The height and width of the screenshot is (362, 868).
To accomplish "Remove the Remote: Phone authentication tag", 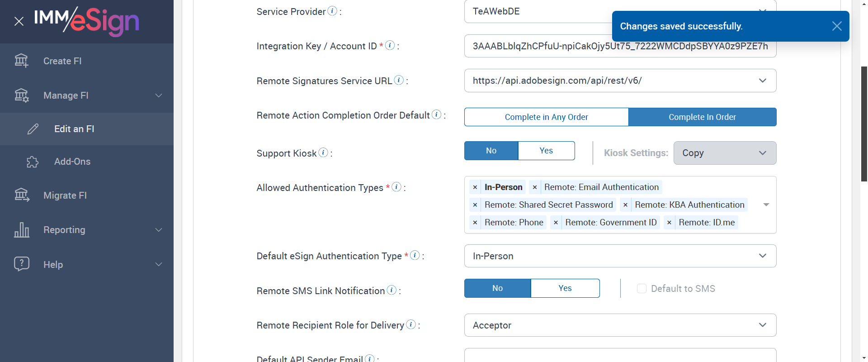I will pos(475,223).
